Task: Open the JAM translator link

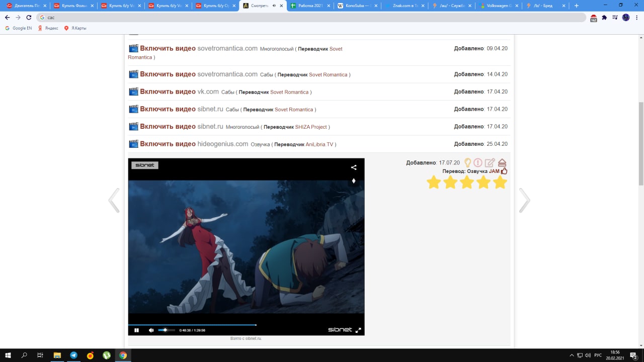Action: 494,171
